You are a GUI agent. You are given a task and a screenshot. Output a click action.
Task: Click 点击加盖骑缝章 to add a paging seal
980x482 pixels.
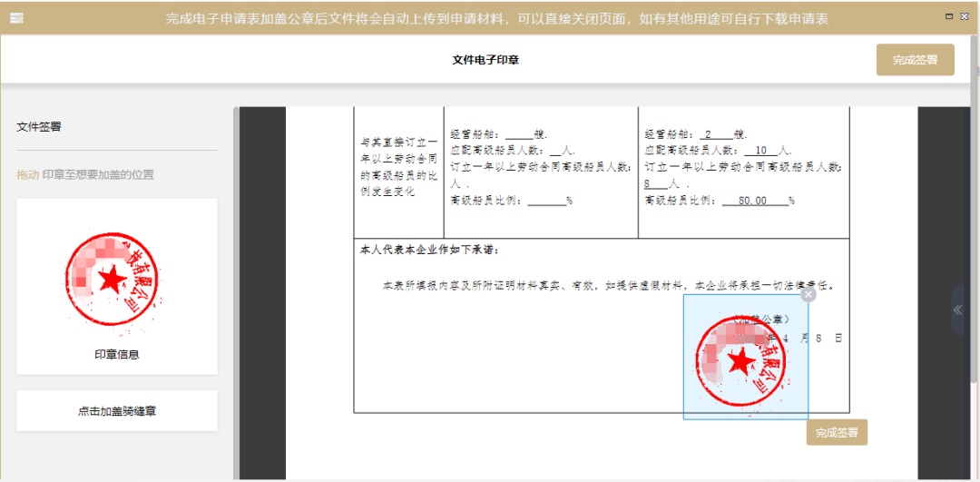pyautogui.click(x=117, y=411)
